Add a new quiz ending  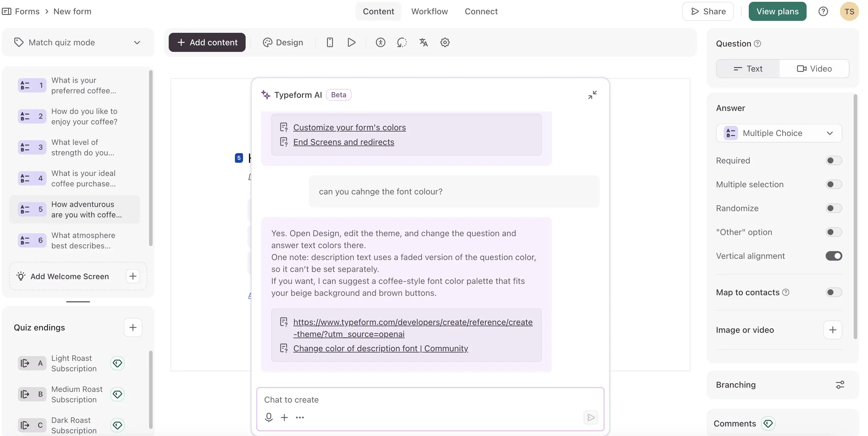pos(133,327)
